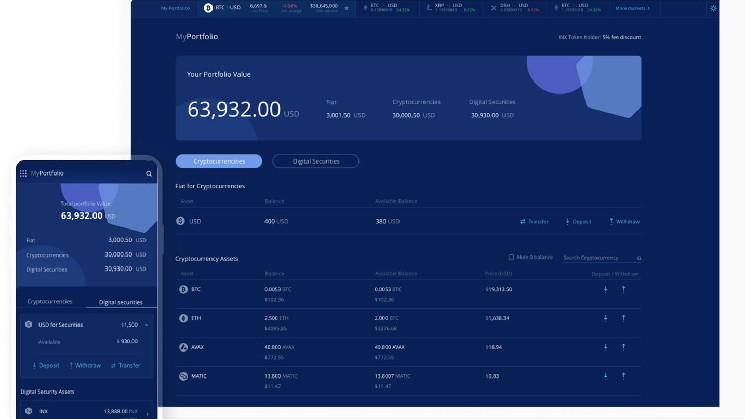The height and width of the screenshot is (419, 745).
Task: Click the ETH withdraw arrow icon
Action: pyautogui.click(x=623, y=318)
